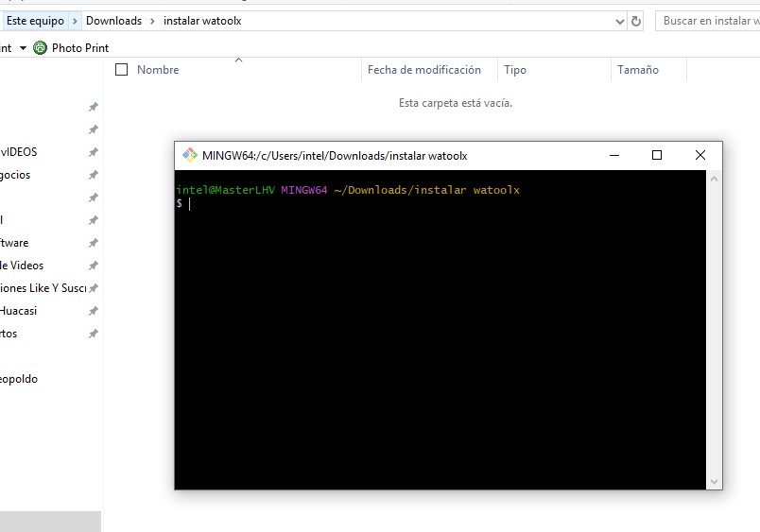This screenshot has width=760, height=532.
Task: Sort files by the Nombre column header
Action: pos(158,70)
